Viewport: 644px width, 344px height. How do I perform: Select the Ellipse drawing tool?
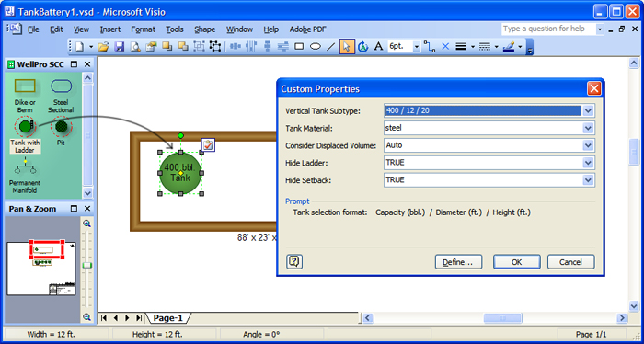[x=315, y=47]
